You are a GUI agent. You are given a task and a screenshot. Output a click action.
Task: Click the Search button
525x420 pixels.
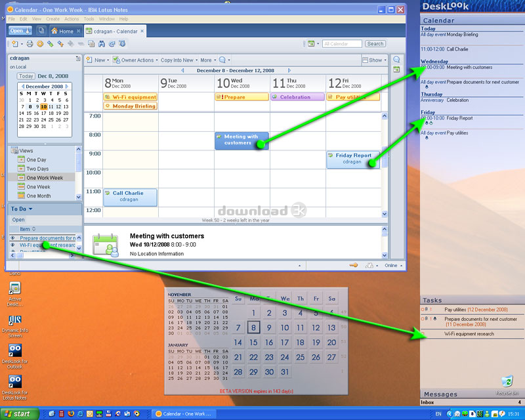(375, 44)
